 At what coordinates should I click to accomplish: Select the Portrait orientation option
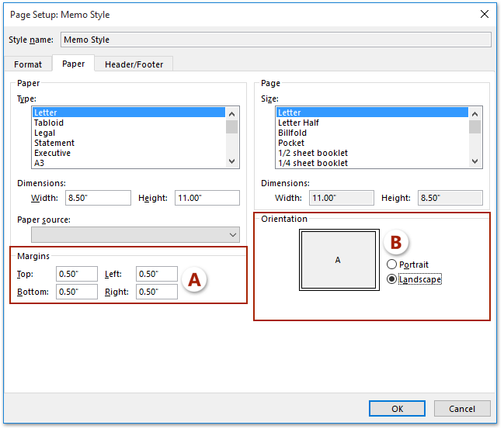(392, 265)
